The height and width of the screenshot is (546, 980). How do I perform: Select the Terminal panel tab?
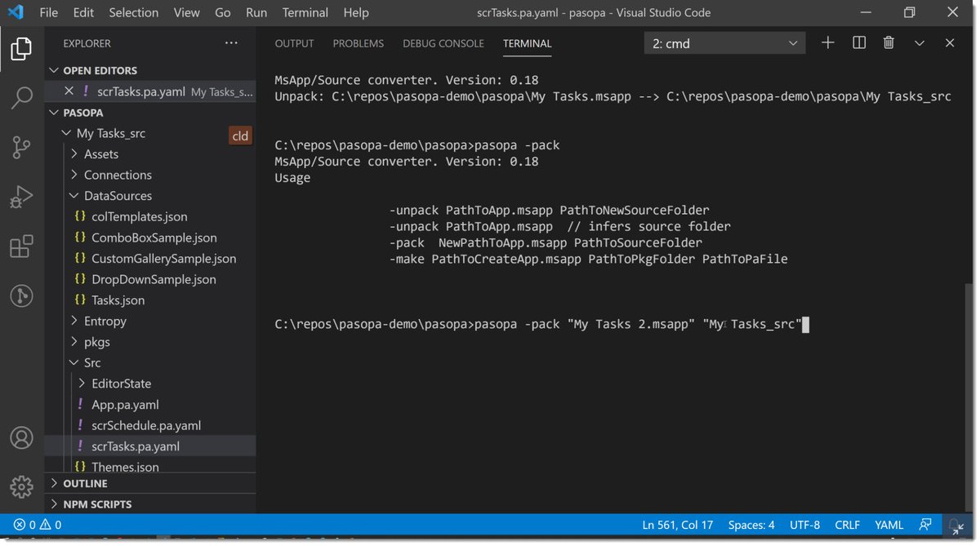(527, 43)
